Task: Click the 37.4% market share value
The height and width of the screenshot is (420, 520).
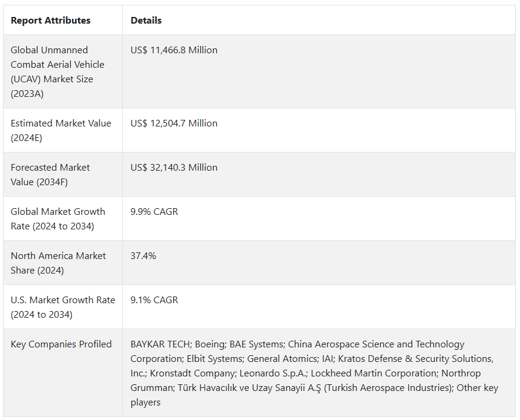Action: click(x=143, y=256)
